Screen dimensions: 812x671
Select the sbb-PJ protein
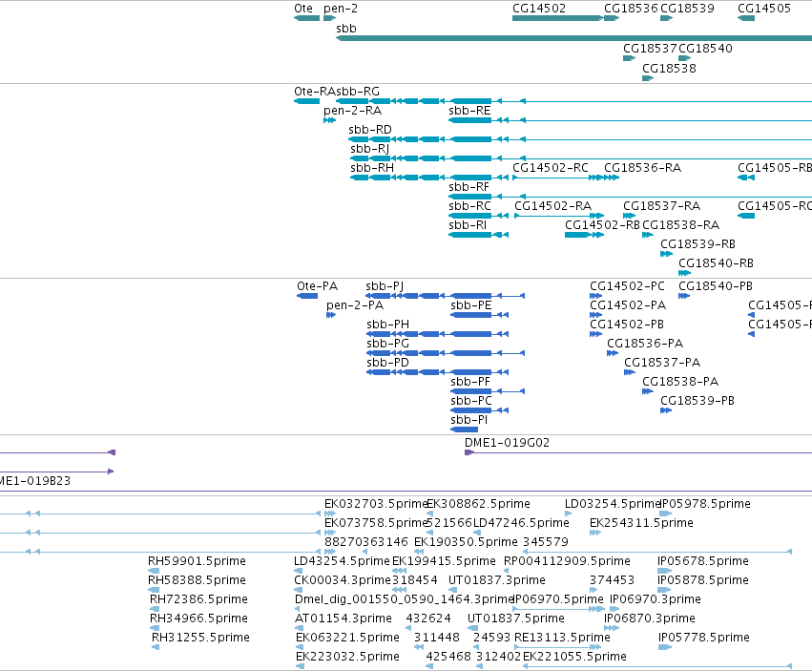click(x=446, y=296)
